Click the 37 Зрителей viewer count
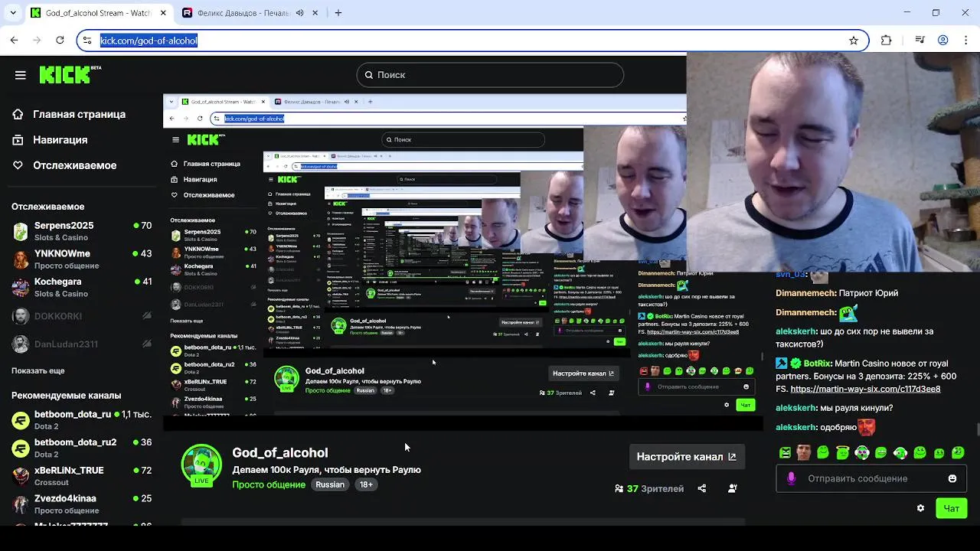This screenshot has height=551, width=980. pos(649,488)
